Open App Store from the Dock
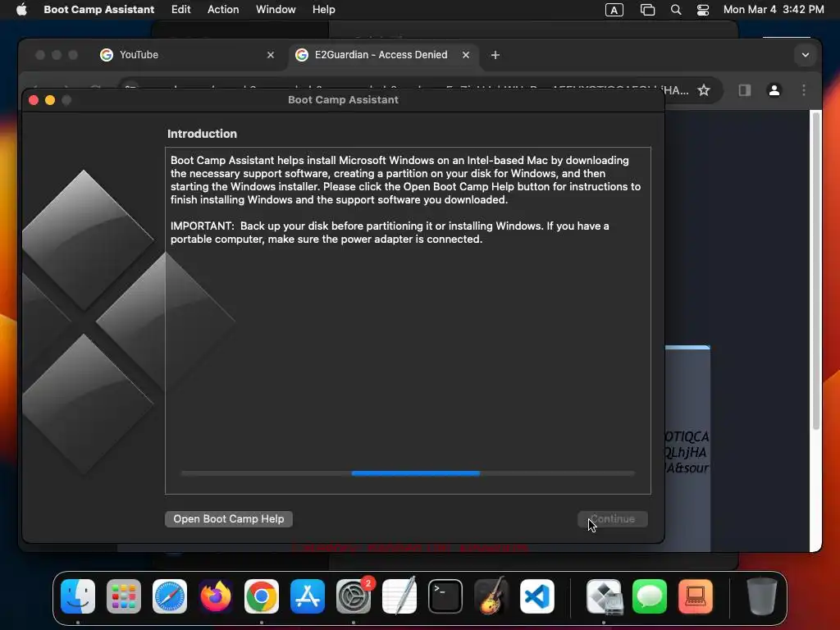 tap(308, 596)
